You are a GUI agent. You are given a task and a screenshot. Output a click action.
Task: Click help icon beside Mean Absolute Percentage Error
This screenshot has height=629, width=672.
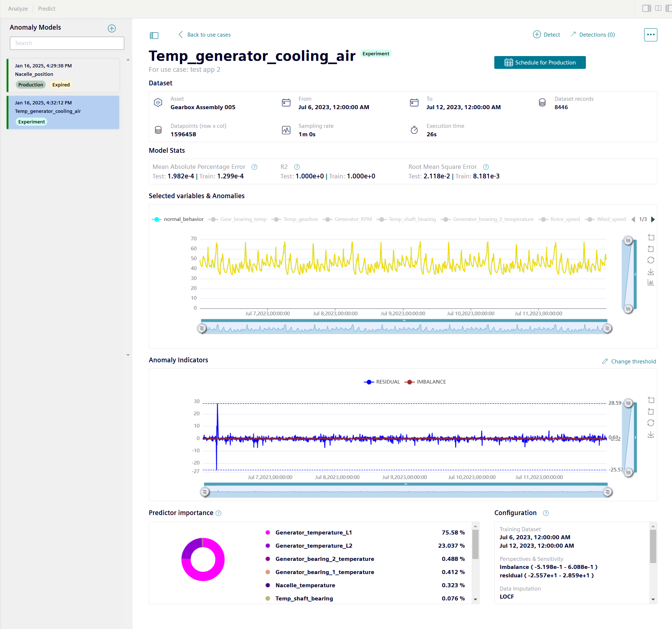(x=254, y=167)
